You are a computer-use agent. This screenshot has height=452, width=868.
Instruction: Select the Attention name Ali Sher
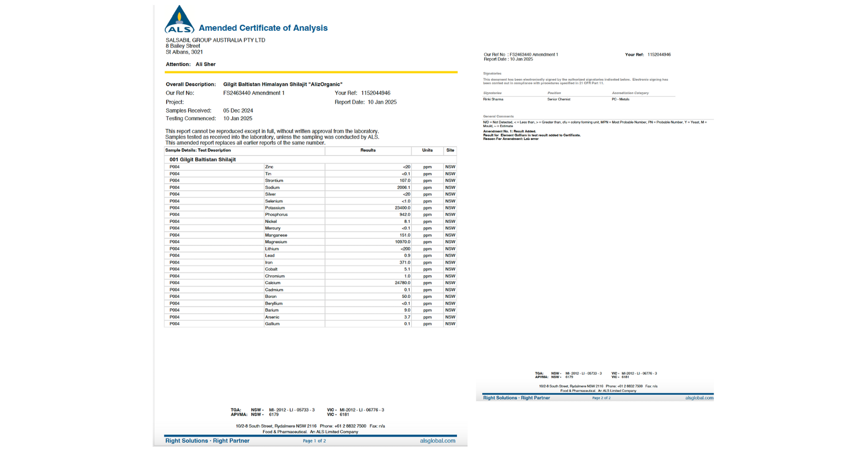(205, 65)
